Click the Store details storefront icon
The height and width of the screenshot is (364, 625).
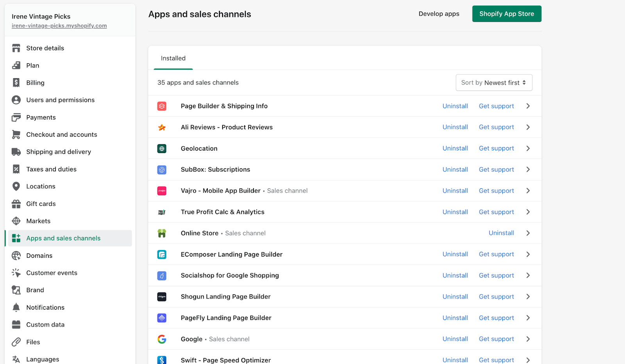(16, 48)
